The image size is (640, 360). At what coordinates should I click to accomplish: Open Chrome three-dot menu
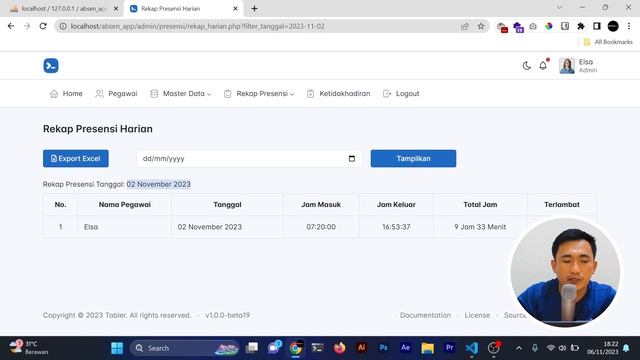[629, 26]
